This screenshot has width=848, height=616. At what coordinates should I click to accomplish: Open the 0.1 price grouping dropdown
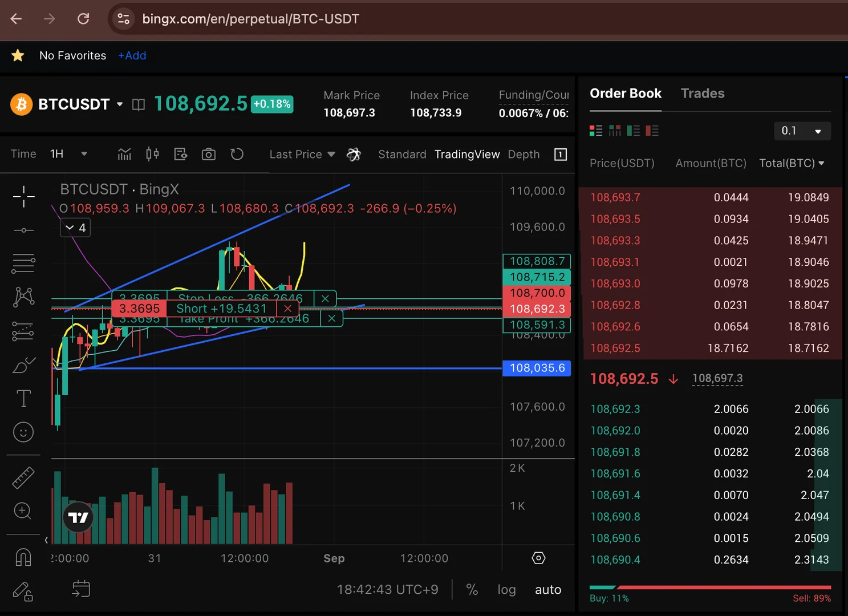click(802, 131)
